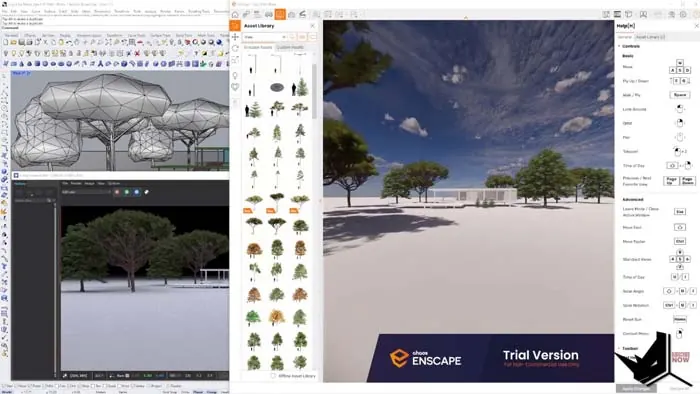Open the Perspective viewport title menu
The width and height of the screenshot is (700, 394).
[21, 73]
